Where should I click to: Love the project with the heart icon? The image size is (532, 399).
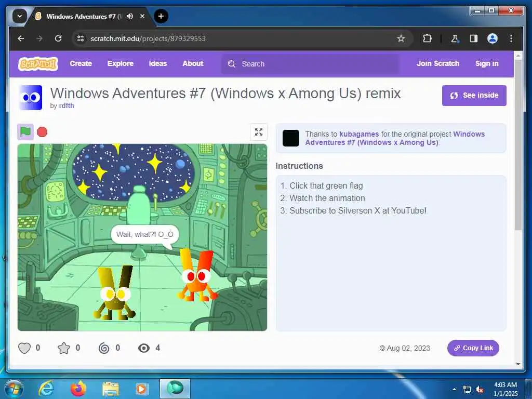(x=24, y=348)
